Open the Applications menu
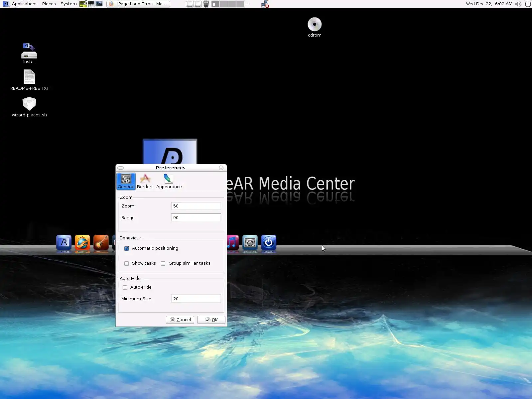Viewport: 532px width, 399px height. [x=25, y=4]
